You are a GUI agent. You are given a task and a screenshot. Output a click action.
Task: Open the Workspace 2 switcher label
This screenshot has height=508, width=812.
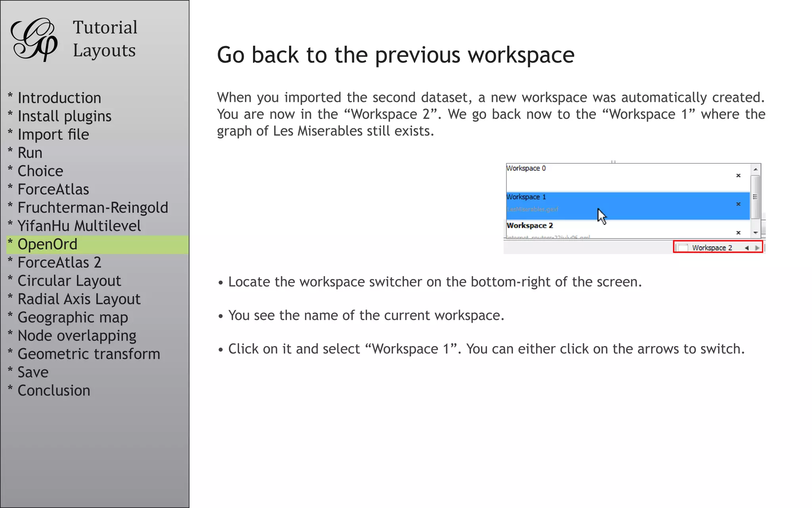[x=712, y=248]
